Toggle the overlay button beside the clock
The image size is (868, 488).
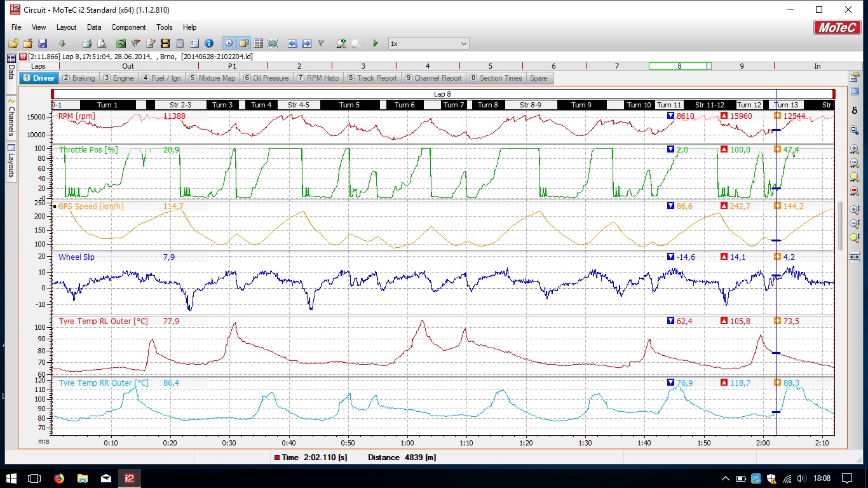(243, 43)
